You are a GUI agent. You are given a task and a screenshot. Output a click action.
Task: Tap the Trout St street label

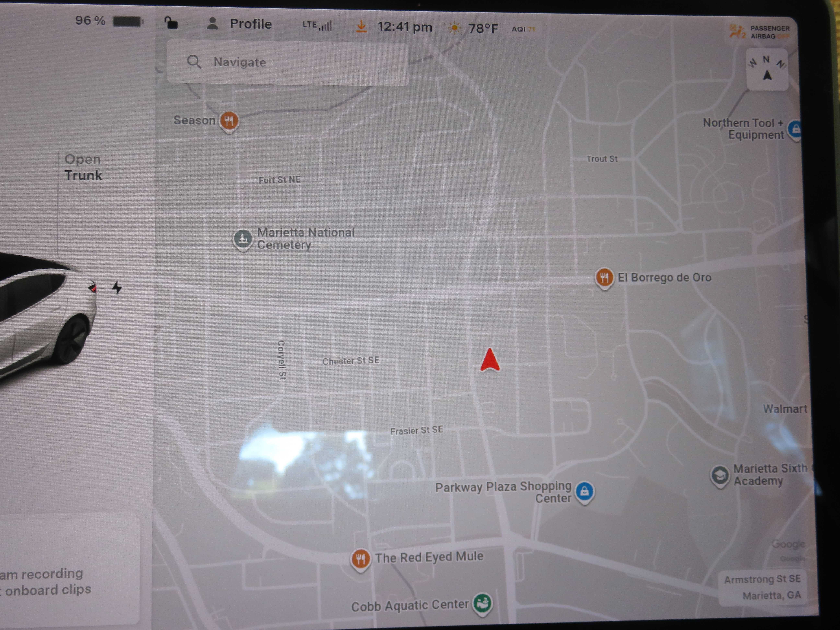[602, 159]
